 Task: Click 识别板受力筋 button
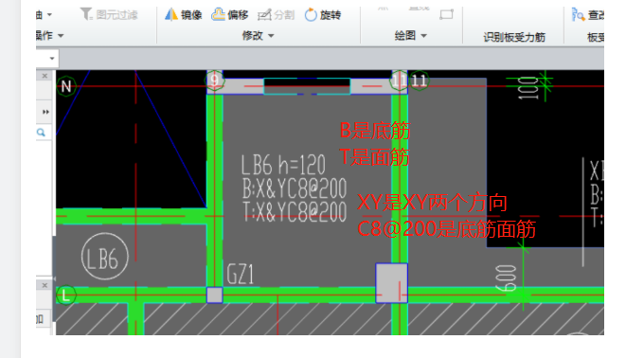514,37
